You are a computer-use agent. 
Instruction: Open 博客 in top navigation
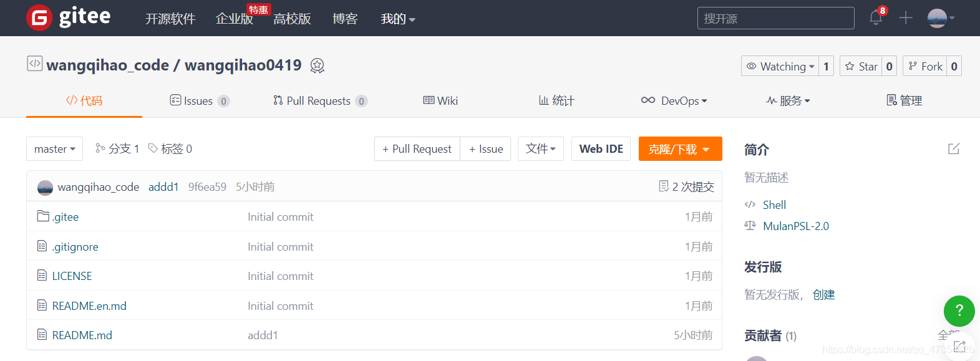tap(345, 19)
